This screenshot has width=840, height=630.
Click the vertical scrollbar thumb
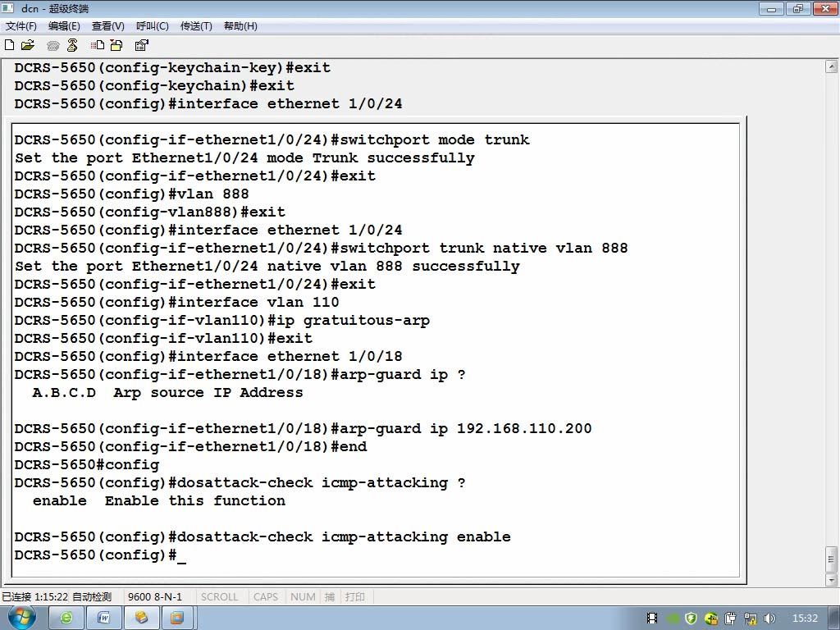(831, 559)
